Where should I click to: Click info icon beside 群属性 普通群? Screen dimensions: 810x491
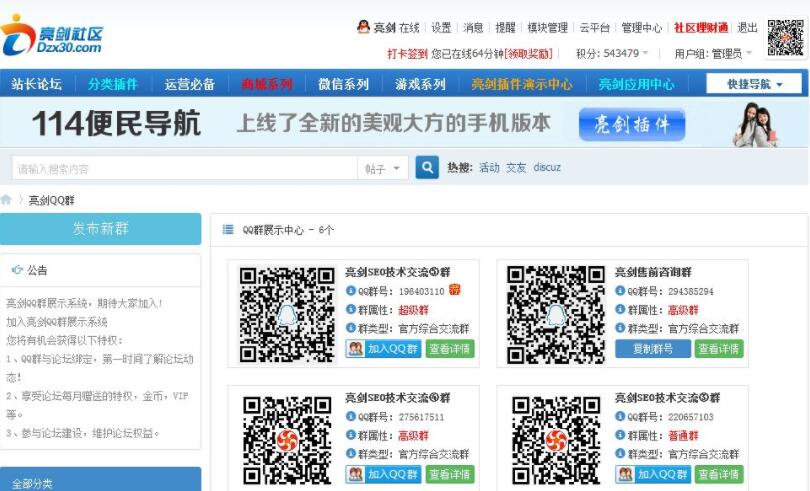[x=620, y=435]
